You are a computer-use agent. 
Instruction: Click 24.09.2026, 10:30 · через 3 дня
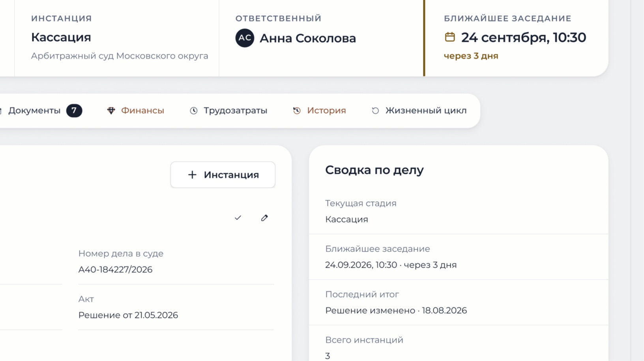(x=391, y=265)
